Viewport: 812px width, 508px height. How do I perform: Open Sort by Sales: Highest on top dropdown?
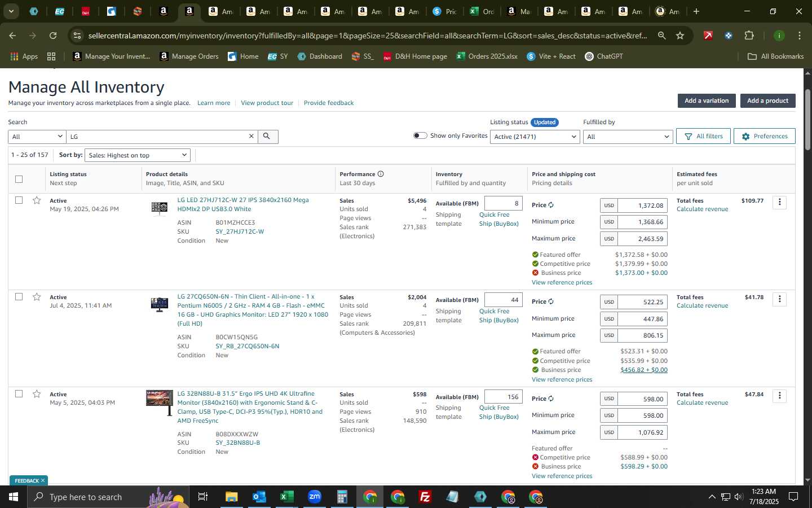click(138, 155)
